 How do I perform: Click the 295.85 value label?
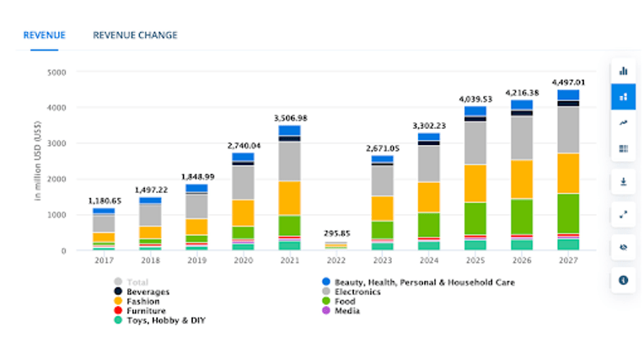[x=337, y=233]
